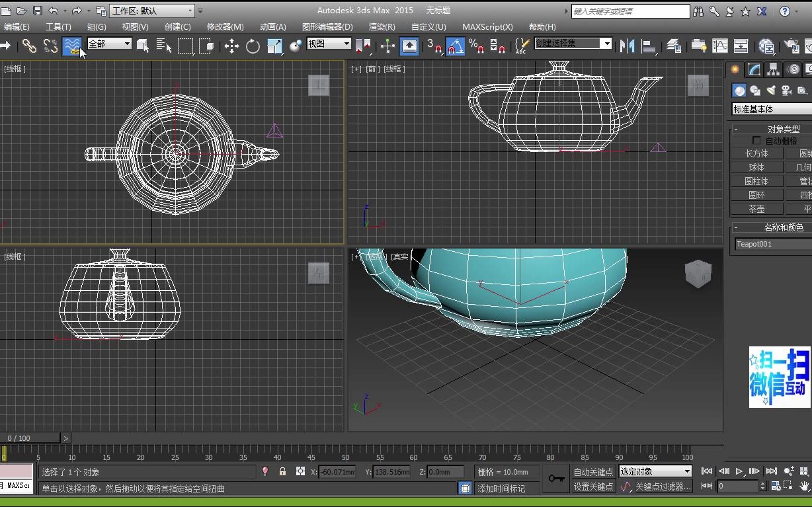This screenshot has height=507, width=812.
Task: Toggle Angle Snap in the toolbar
Action: click(x=455, y=46)
